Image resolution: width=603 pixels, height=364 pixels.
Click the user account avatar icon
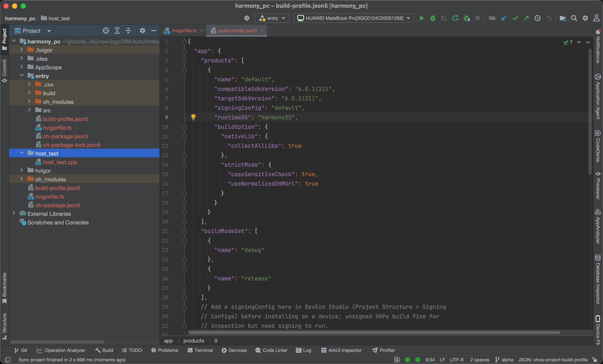click(x=596, y=18)
